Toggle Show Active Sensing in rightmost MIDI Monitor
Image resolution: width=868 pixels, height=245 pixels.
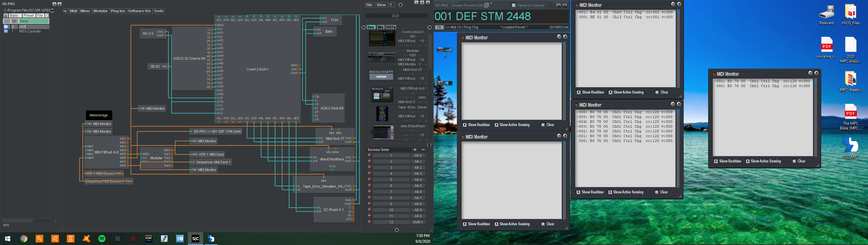coord(748,161)
